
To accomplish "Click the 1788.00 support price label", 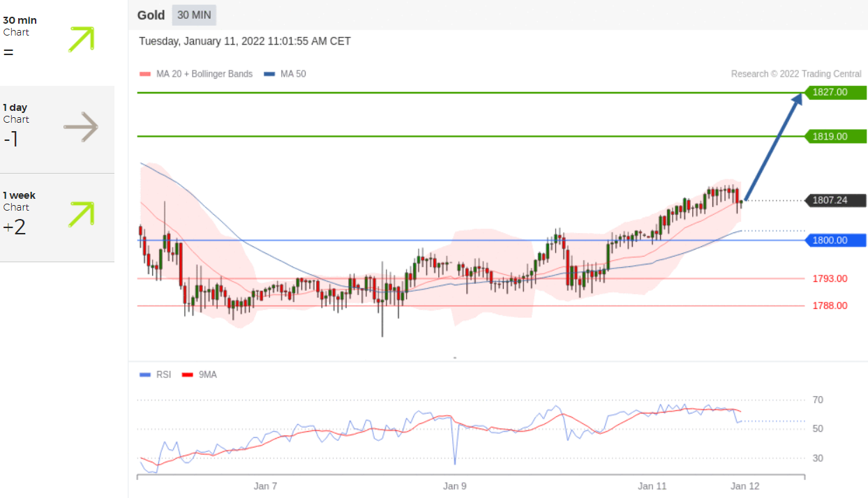I will tap(830, 305).
